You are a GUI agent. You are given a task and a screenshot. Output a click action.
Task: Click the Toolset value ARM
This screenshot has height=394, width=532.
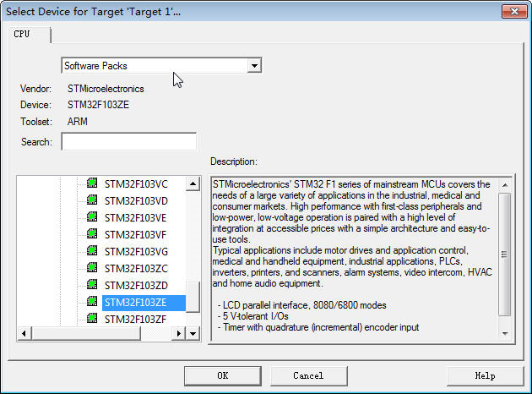78,121
